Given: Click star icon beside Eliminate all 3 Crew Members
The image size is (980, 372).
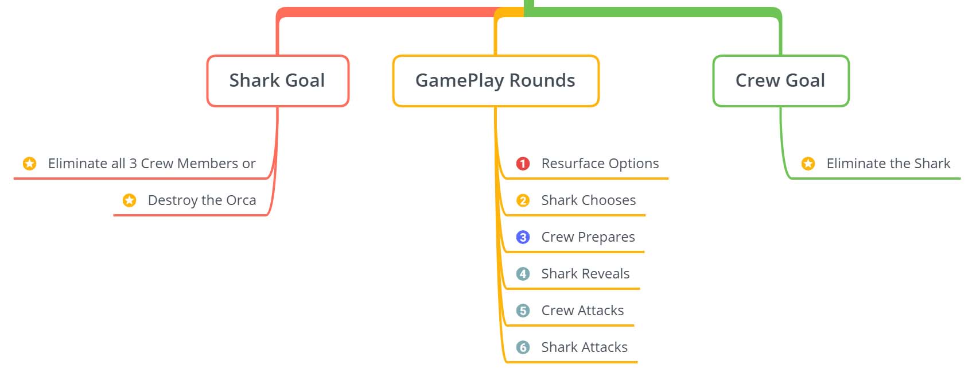Looking at the screenshot, I should [x=29, y=164].
